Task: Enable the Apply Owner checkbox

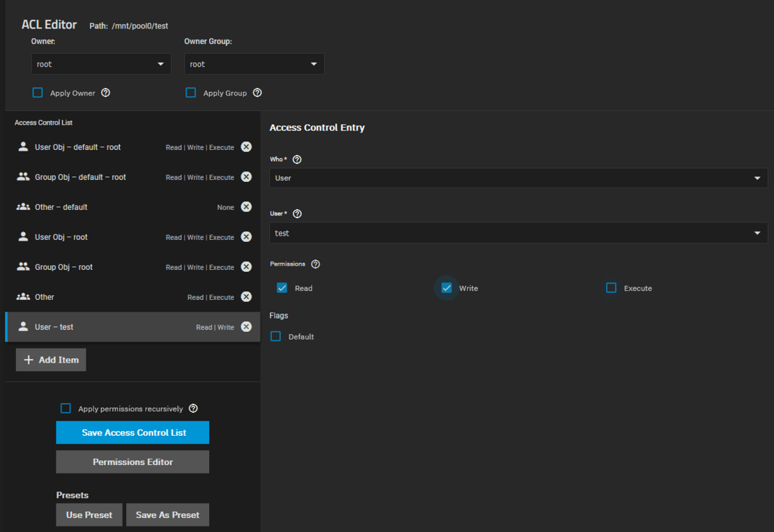Action: click(37, 92)
